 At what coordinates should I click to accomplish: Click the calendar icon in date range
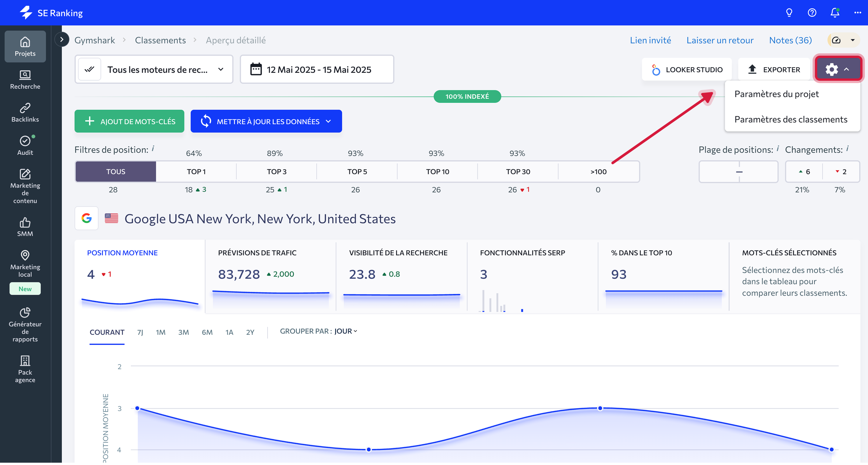(256, 70)
